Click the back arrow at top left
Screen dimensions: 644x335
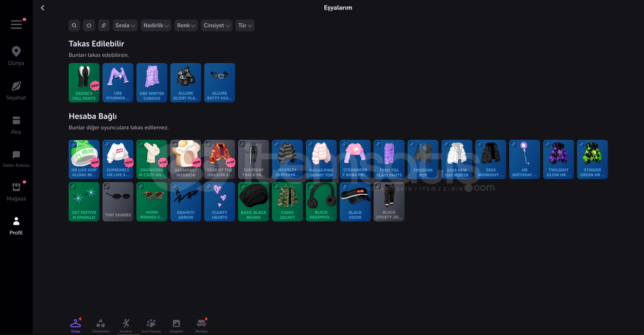point(43,8)
